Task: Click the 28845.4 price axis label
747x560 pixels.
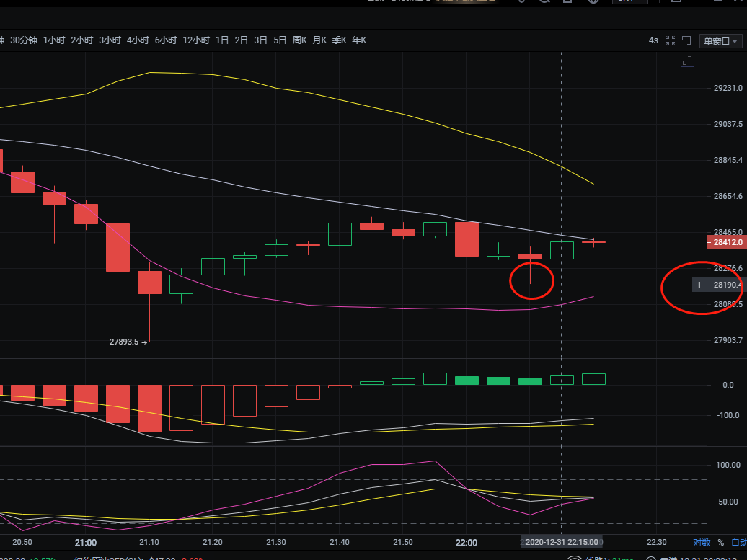Action: click(x=728, y=160)
